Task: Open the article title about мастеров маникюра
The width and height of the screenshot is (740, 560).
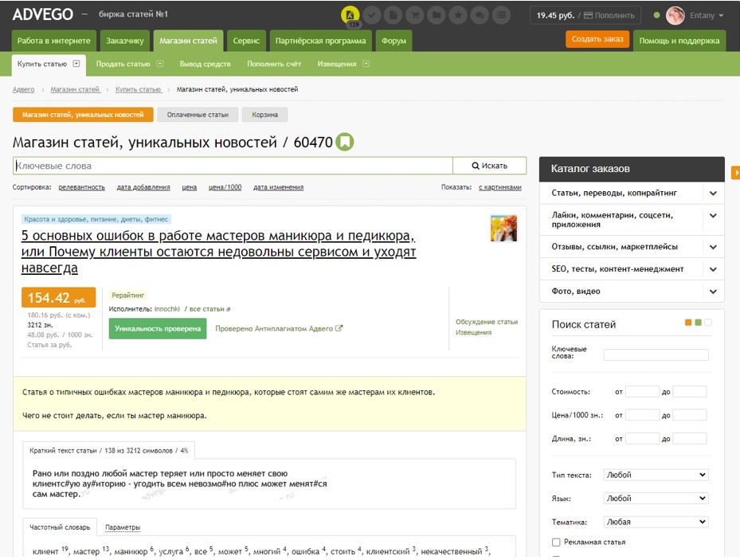Action: (218, 252)
